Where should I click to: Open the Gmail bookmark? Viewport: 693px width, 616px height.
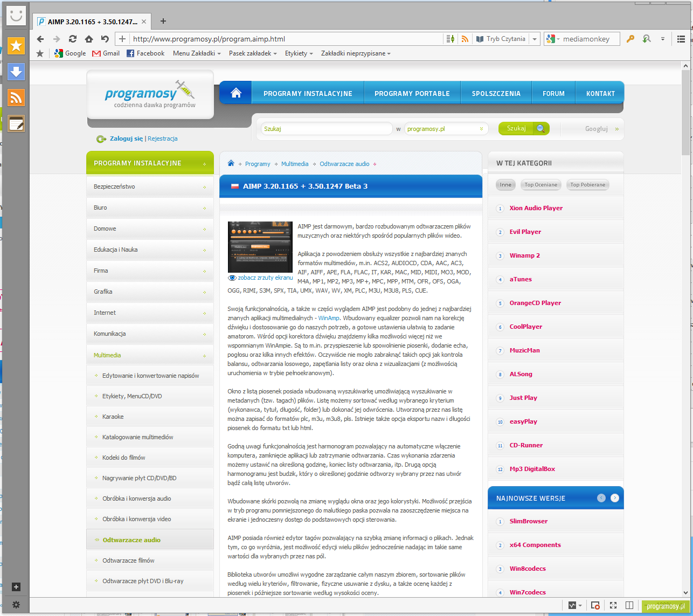pyautogui.click(x=106, y=53)
